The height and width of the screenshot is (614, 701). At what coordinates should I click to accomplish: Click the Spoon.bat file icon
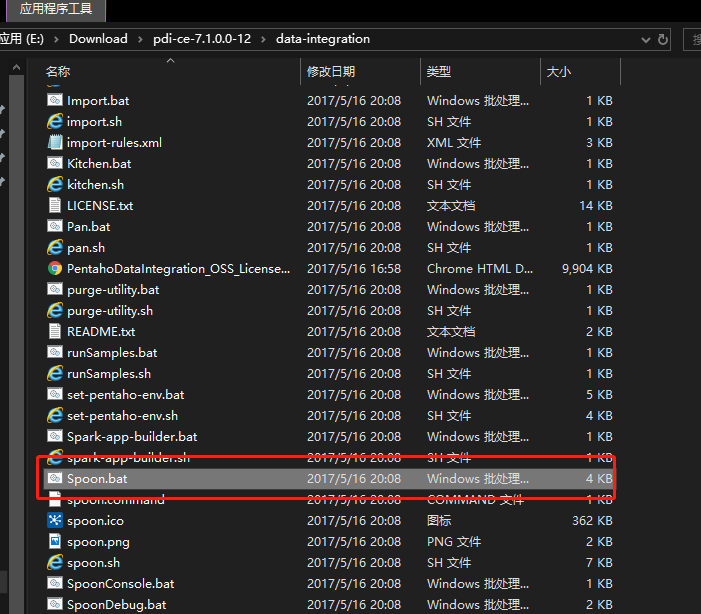click(55, 478)
